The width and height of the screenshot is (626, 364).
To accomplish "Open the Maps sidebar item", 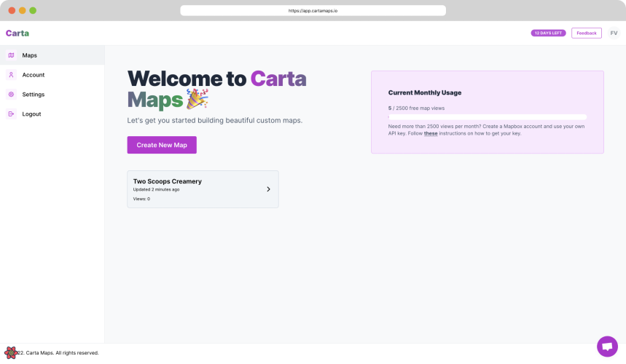I will [52, 55].
